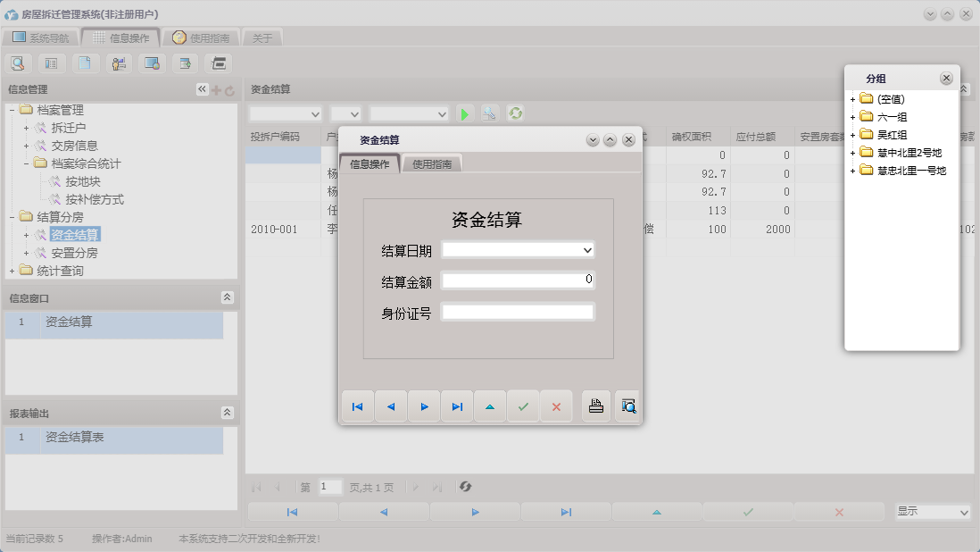Cancel with red X in dialog
Screen dimensions: 980x552
coord(556,406)
